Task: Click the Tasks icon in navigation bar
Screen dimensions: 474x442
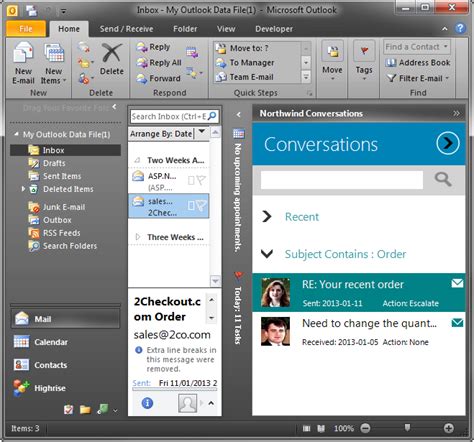Action: (69, 409)
